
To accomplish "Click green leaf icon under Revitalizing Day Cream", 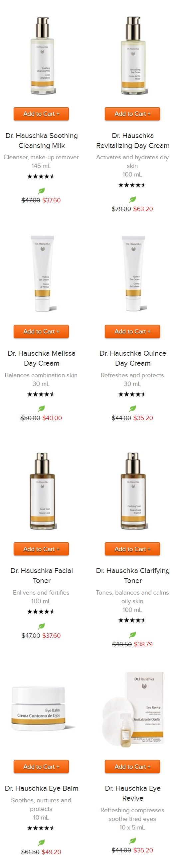I will coord(132,199).
